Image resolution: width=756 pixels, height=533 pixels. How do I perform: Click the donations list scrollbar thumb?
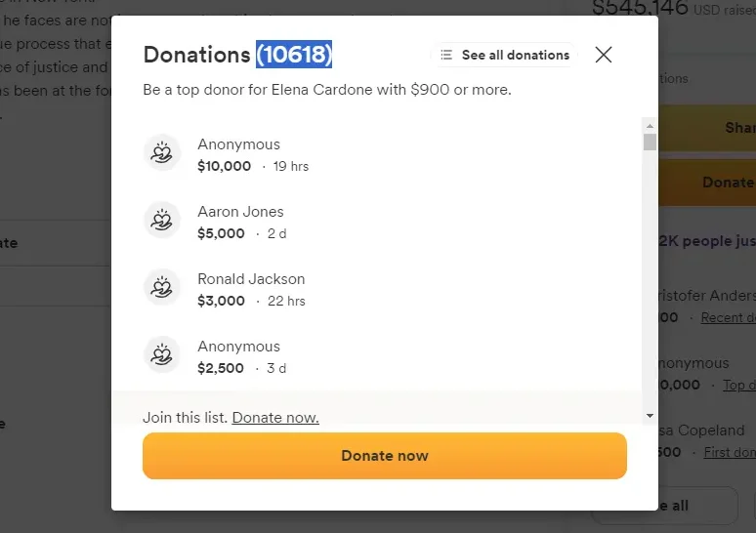pos(650,143)
